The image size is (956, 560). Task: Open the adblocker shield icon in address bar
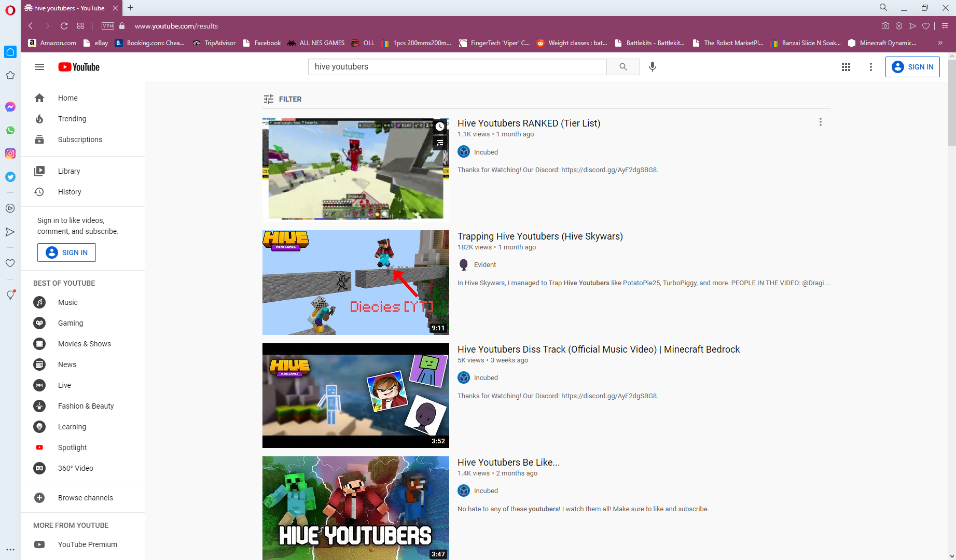coord(899,26)
